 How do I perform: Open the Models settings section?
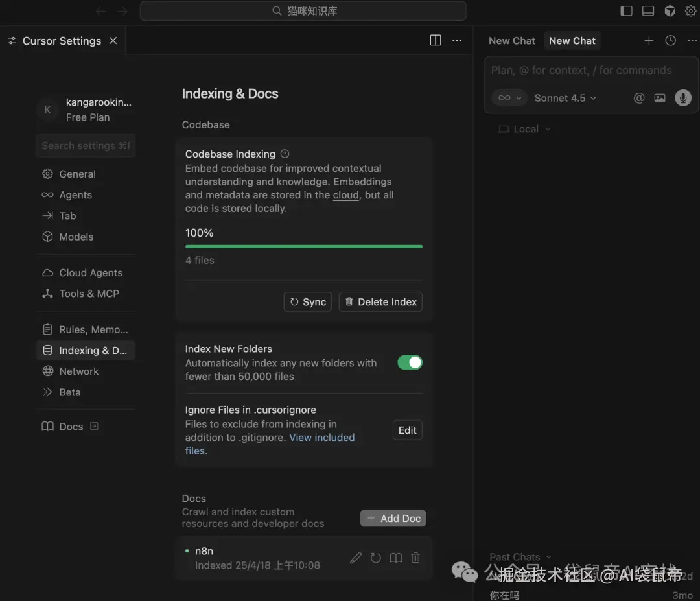76,237
